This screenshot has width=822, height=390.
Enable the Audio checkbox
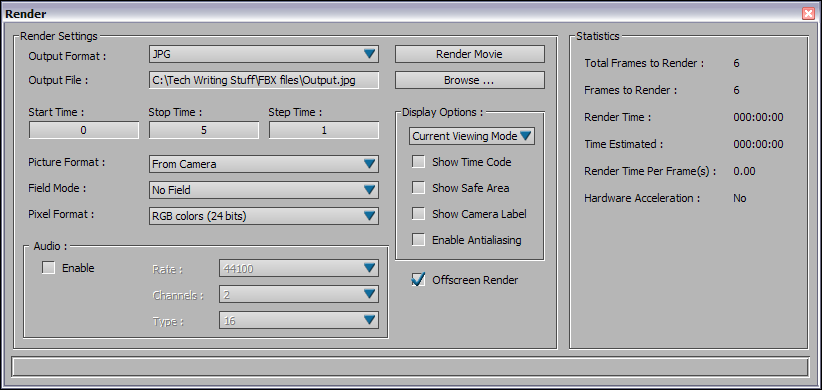48,268
